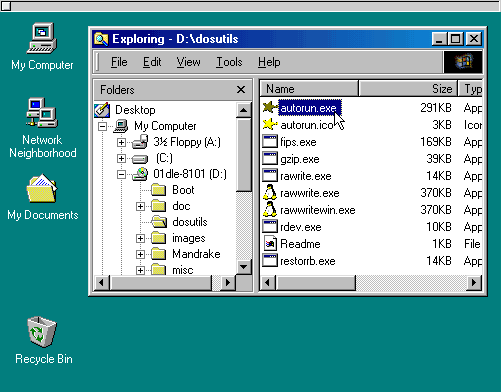Expand the doc folder node
501x392 pixels.
click(140, 206)
